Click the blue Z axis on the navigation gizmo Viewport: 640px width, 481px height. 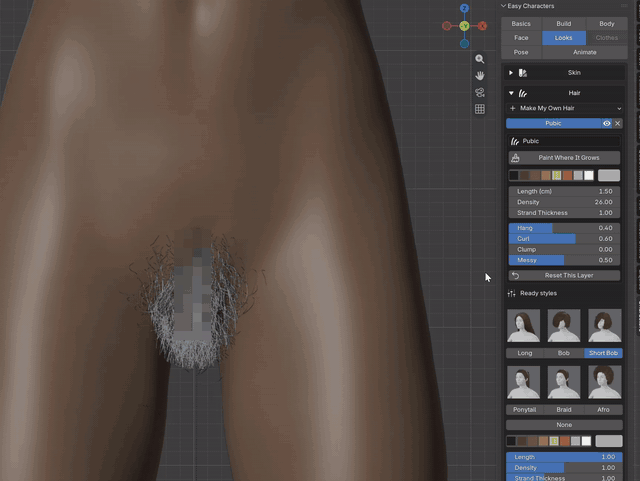coord(464,8)
